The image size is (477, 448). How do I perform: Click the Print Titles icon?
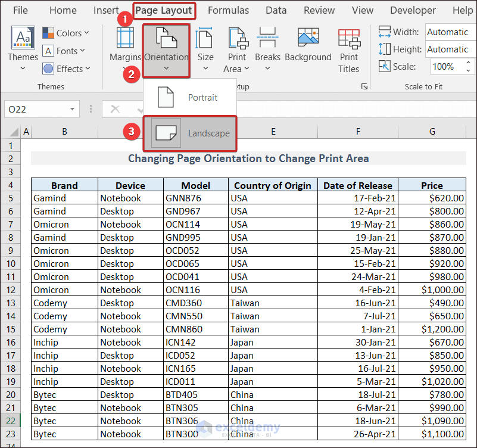[x=349, y=39]
